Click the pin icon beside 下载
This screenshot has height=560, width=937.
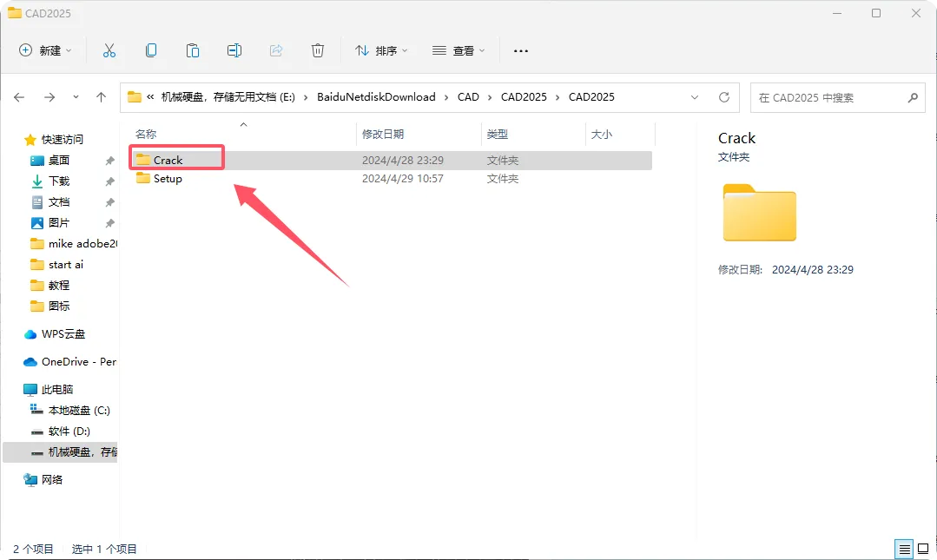tap(110, 181)
